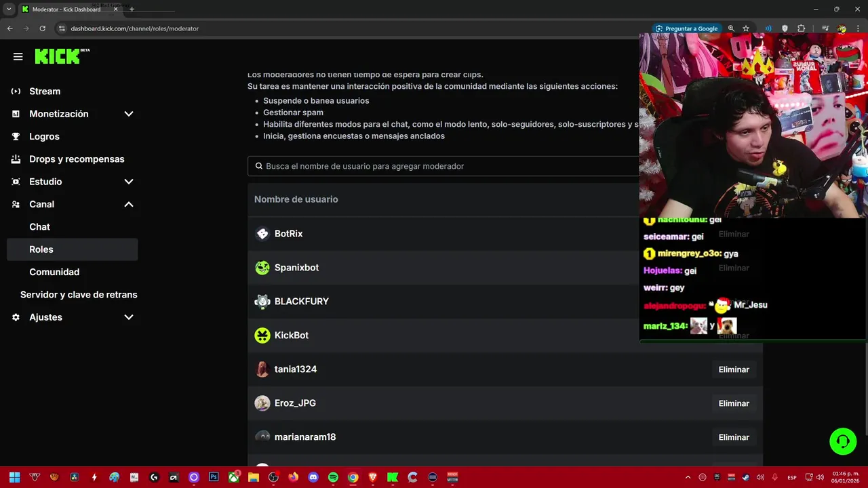Click the BotRix username

coord(288,233)
